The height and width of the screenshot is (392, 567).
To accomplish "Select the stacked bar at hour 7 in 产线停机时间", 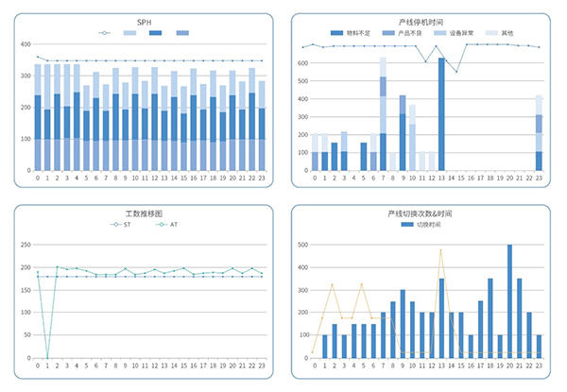I will point(383,114).
